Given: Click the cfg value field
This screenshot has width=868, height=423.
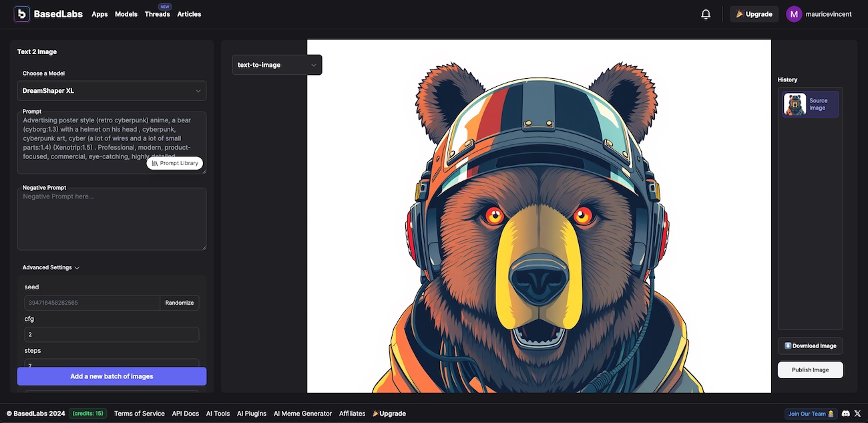Looking at the screenshot, I should (x=112, y=334).
